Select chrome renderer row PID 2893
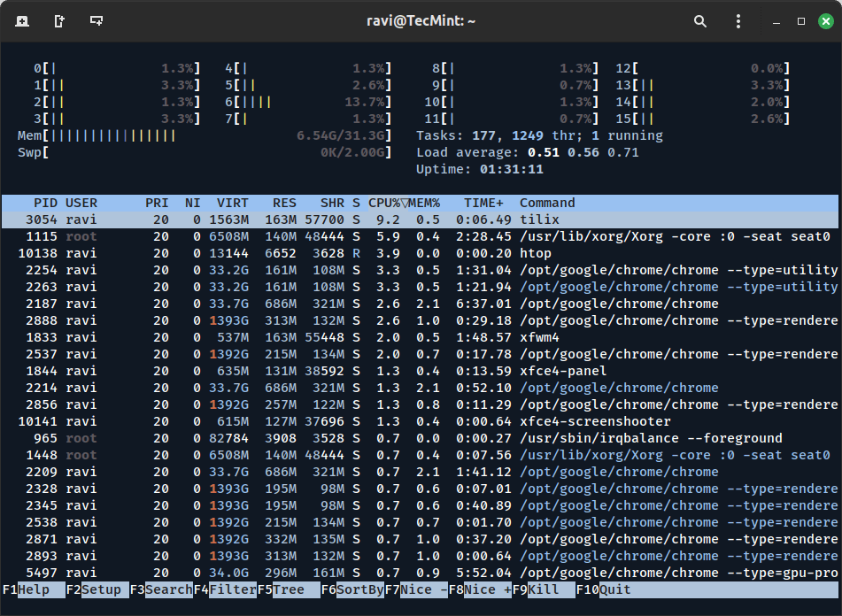 420,556
